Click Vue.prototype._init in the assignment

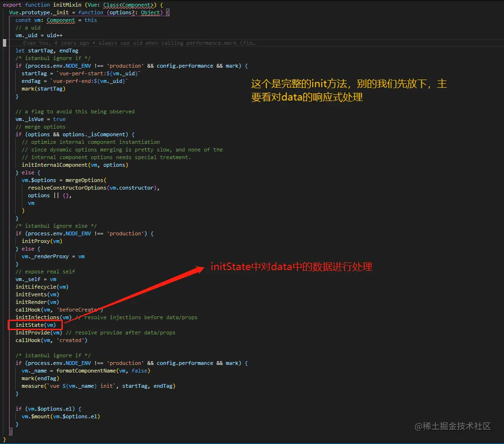point(39,12)
